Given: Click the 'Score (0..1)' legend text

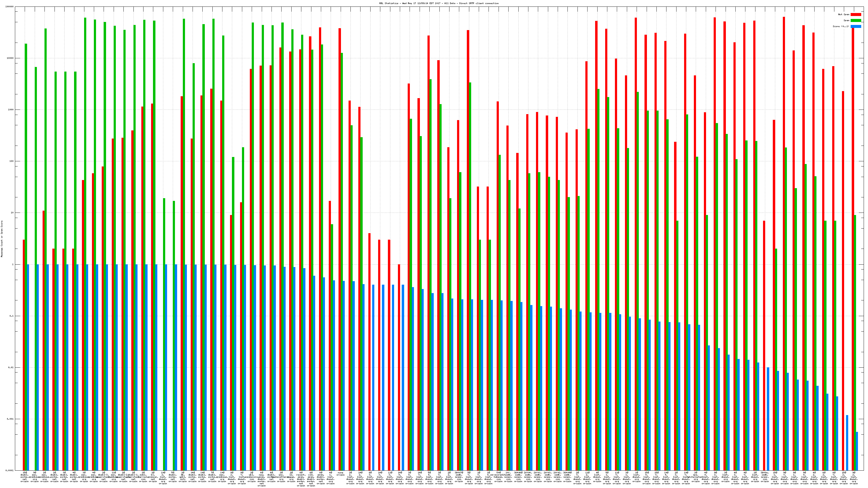Looking at the screenshot, I should [x=841, y=27].
